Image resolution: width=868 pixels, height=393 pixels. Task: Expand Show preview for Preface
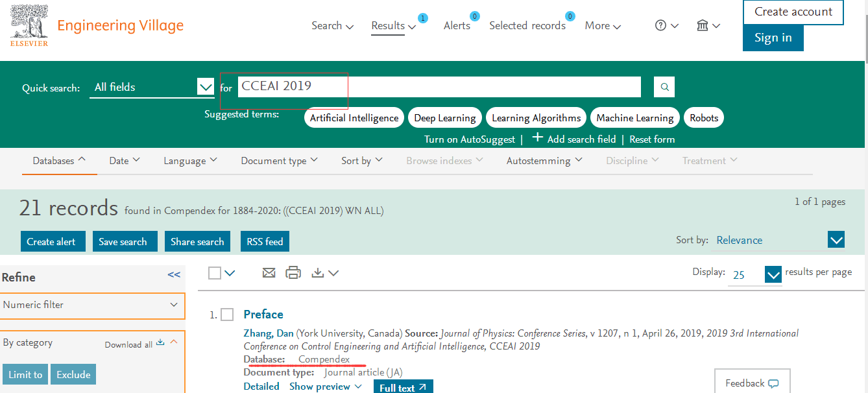point(326,387)
